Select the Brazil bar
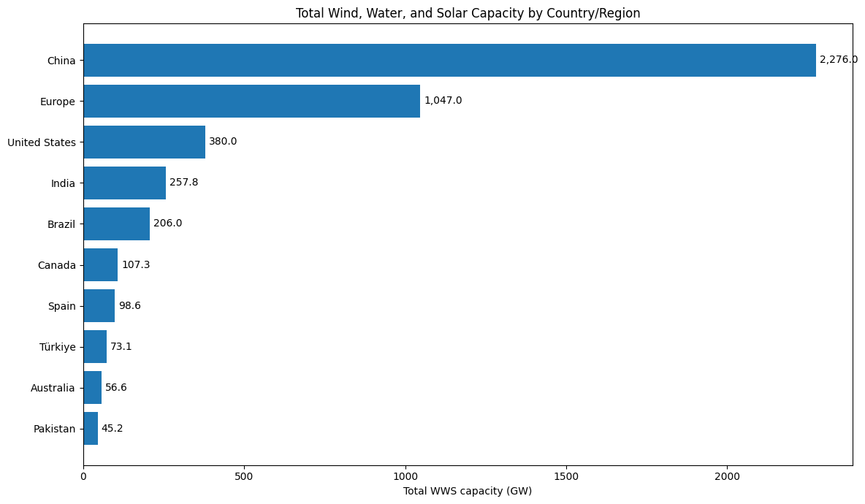 coord(116,224)
